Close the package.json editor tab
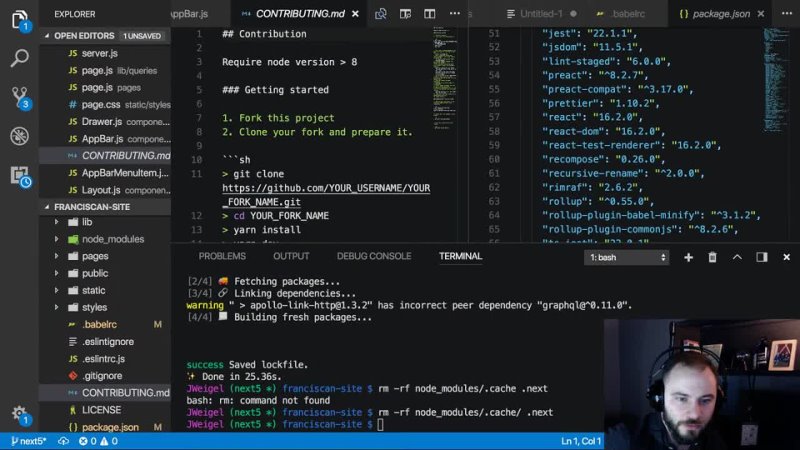The width and height of the screenshot is (800, 450). (761, 14)
